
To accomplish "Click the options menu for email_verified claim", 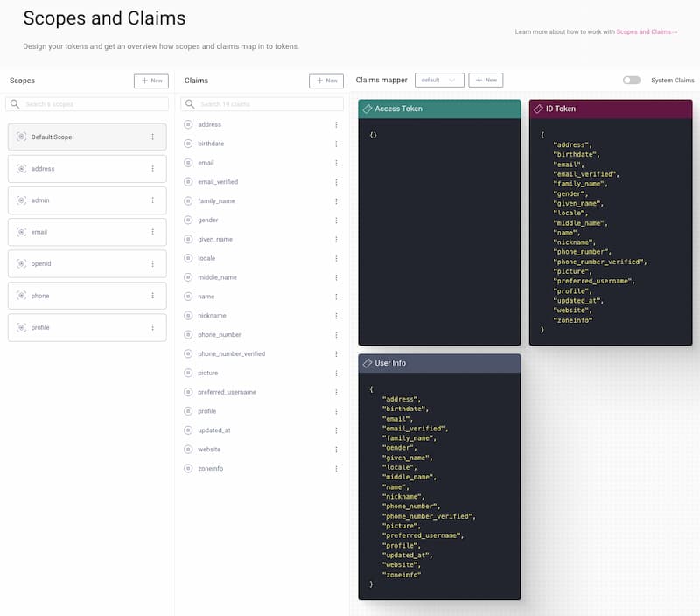I will pyautogui.click(x=336, y=182).
